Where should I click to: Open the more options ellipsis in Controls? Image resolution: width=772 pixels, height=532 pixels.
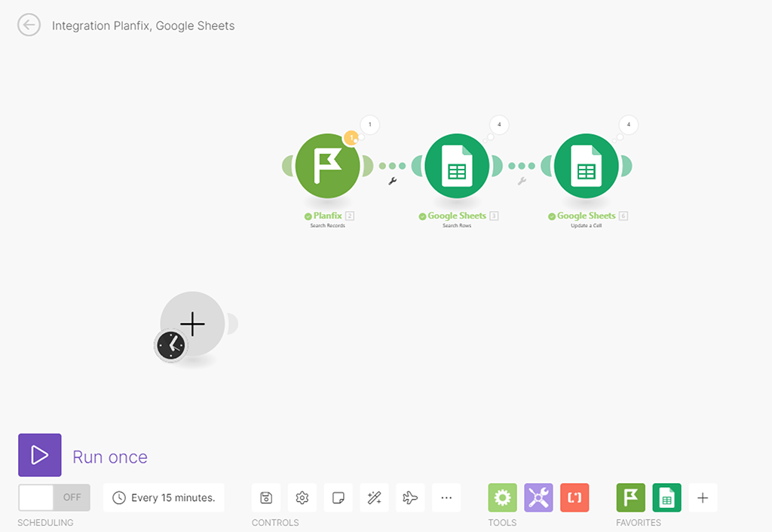[446, 497]
